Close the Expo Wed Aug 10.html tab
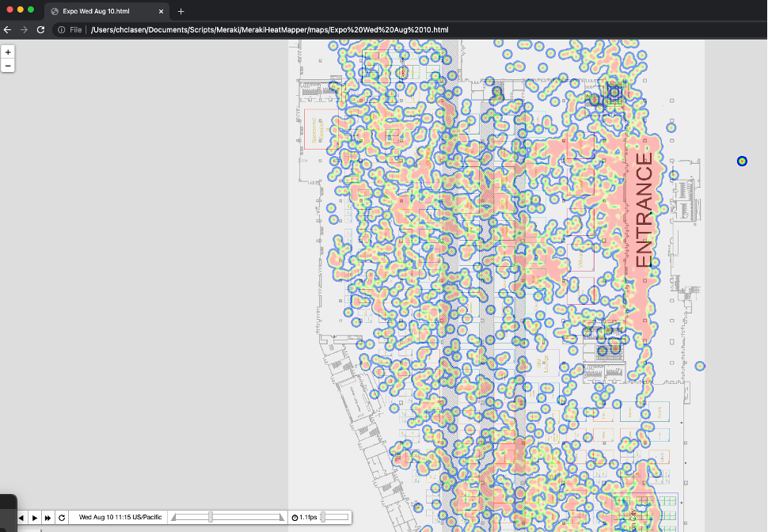This screenshot has height=532, width=768. point(162,11)
